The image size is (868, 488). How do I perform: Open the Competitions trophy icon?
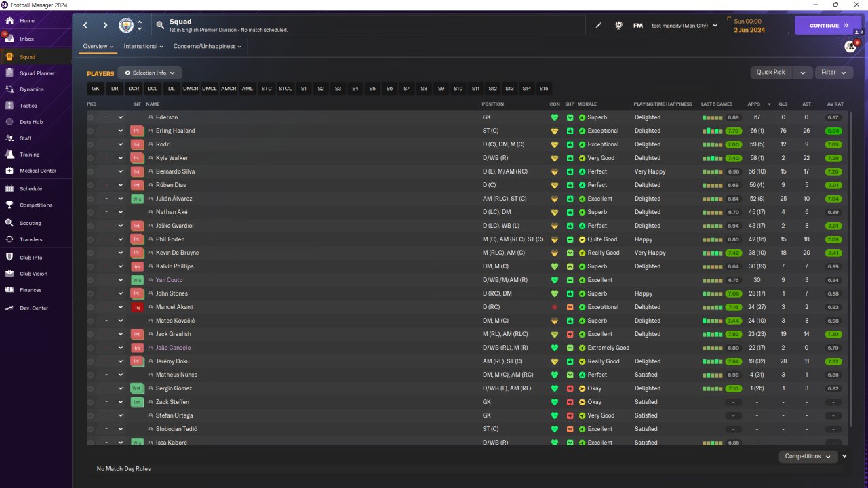pos(9,205)
